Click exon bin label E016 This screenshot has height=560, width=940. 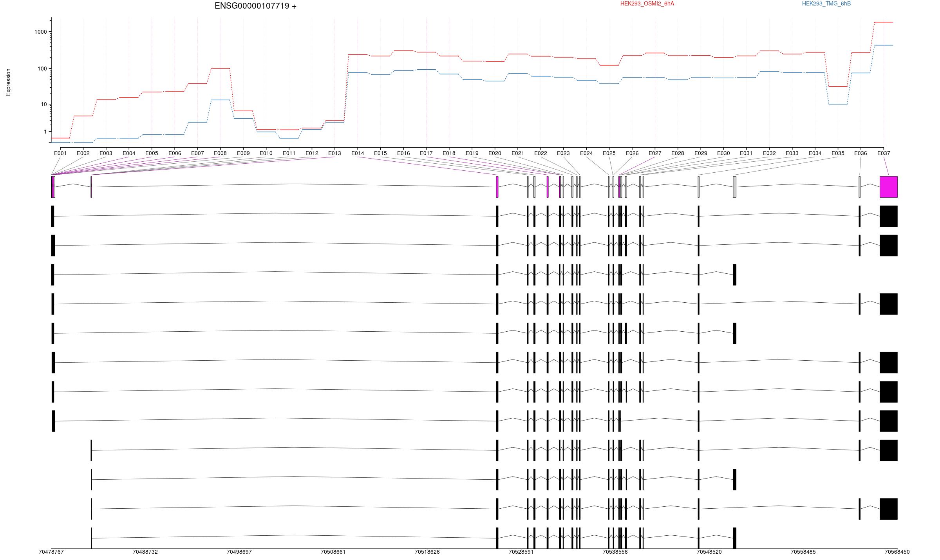click(403, 153)
